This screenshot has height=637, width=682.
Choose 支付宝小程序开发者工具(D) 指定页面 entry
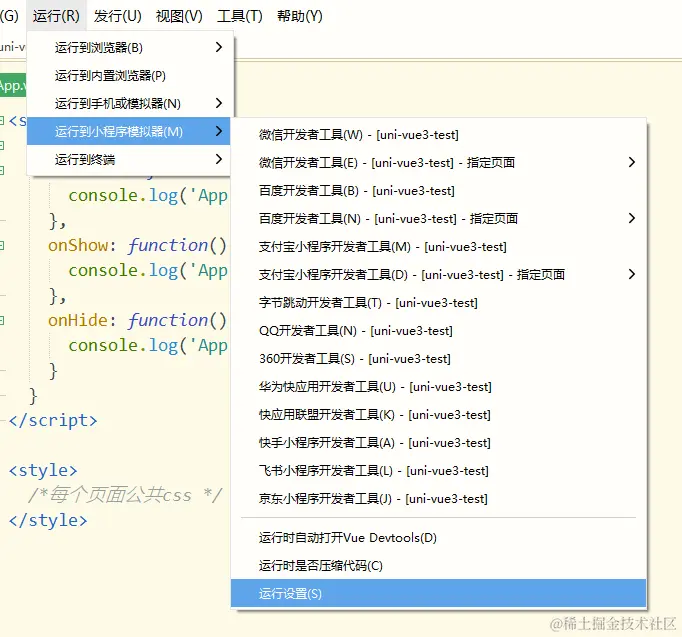click(438, 275)
